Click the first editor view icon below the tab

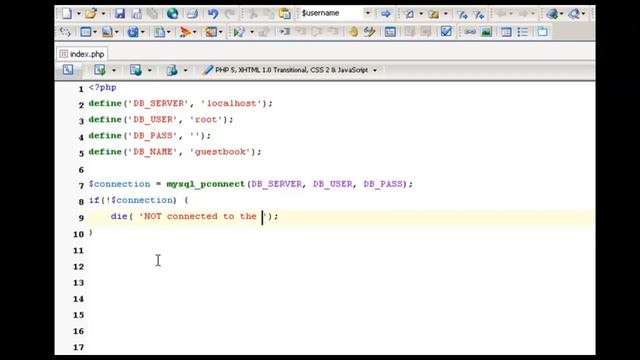pos(68,70)
